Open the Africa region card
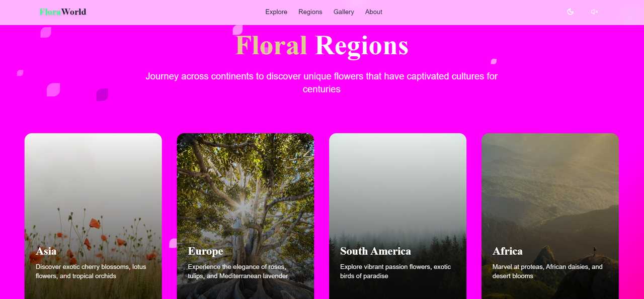This screenshot has width=644, height=299. point(550,216)
